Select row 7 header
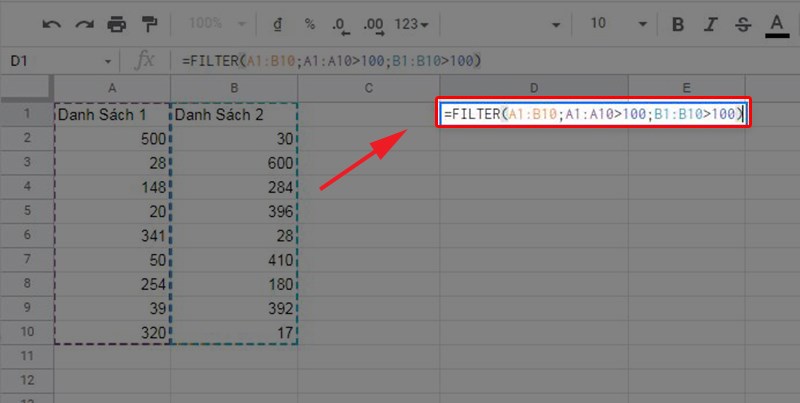The width and height of the screenshot is (800, 403). pos(27,260)
